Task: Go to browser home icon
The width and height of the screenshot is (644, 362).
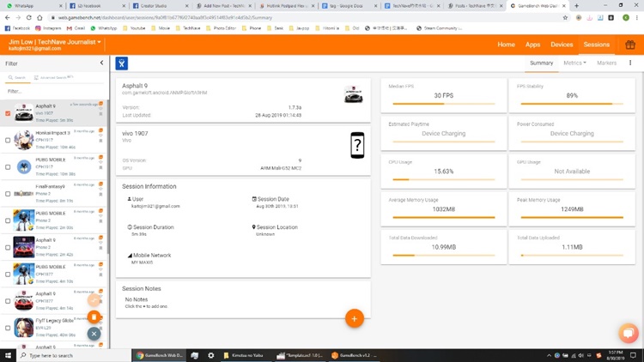Action: tap(39, 18)
